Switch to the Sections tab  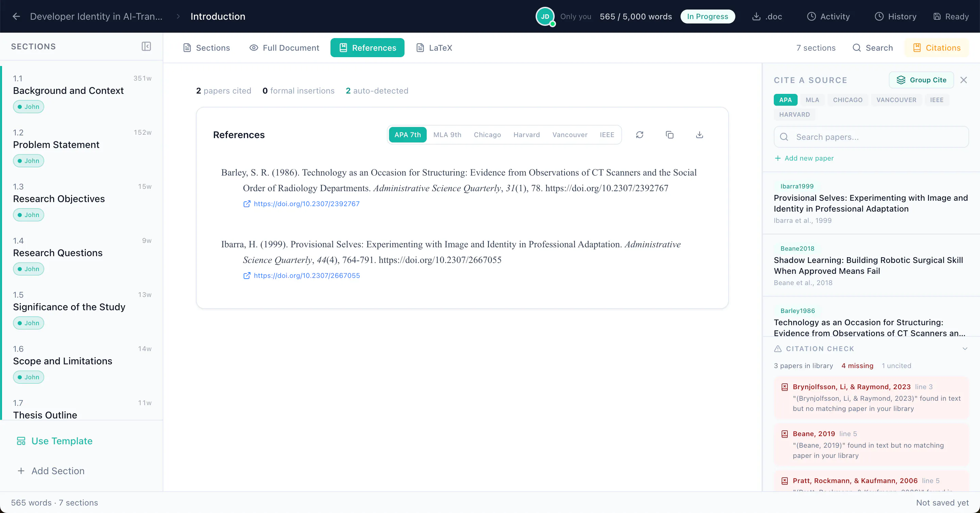point(207,48)
